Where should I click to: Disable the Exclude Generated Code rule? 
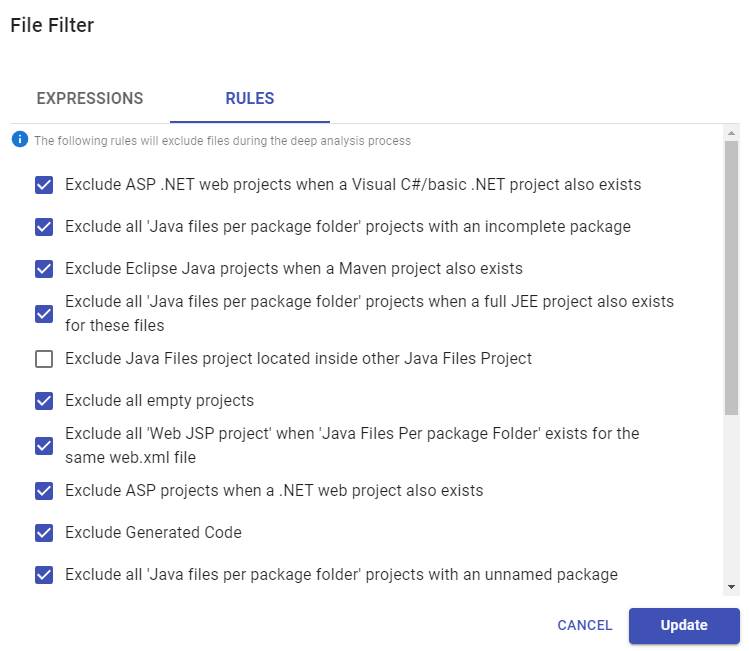click(x=44, y=533)
